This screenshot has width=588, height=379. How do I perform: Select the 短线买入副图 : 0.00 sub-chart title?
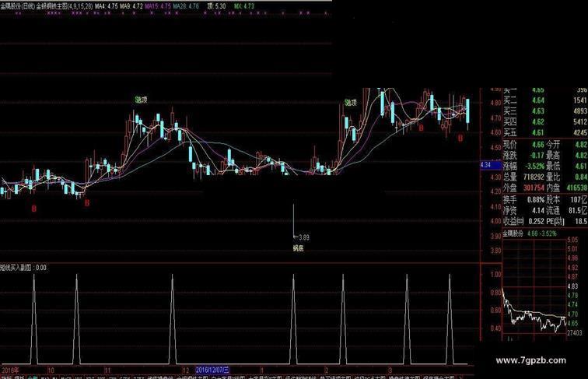click(x=23, y=268)
